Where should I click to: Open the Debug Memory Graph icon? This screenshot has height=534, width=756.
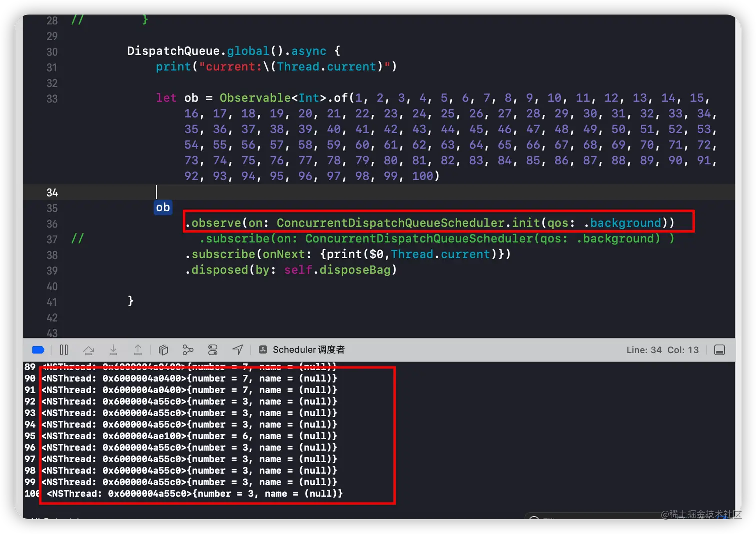coord(188,350)
